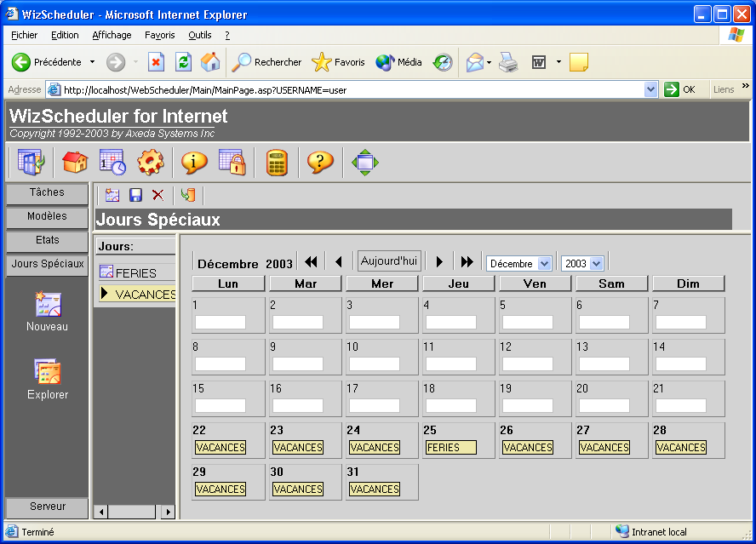756x544 pixels.
Task: Select the Jours Spéciaux sidebar button
Action: (x=47, y=264)
